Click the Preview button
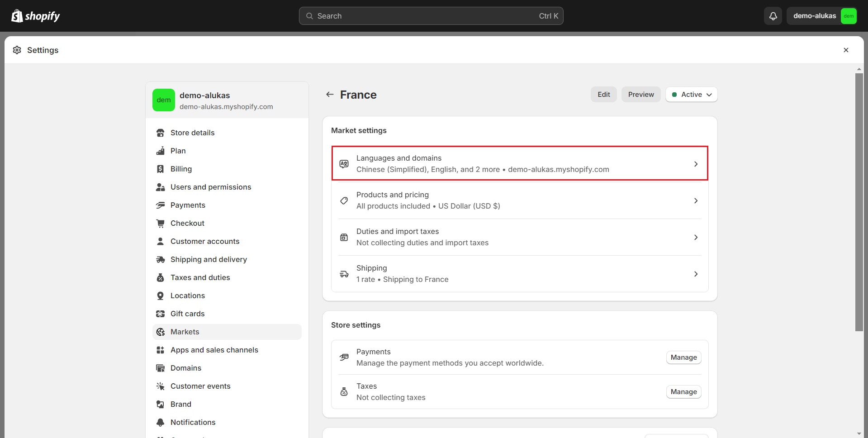 (640, 95)
